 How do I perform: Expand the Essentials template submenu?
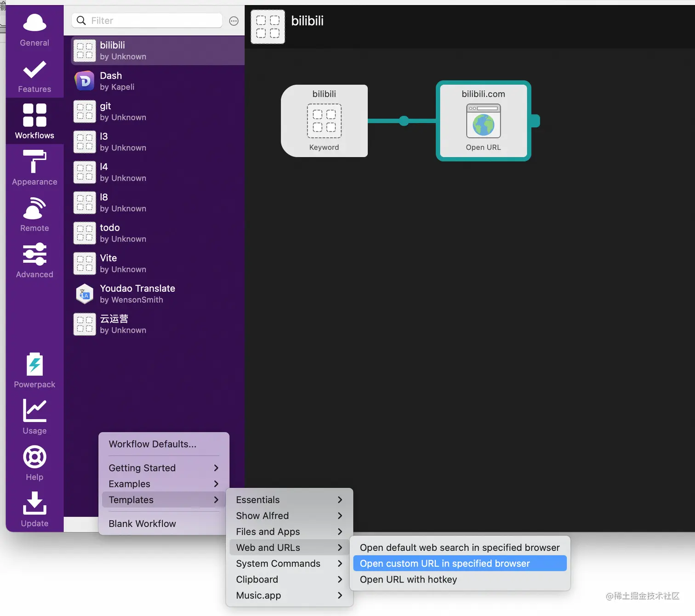[290, 500]
